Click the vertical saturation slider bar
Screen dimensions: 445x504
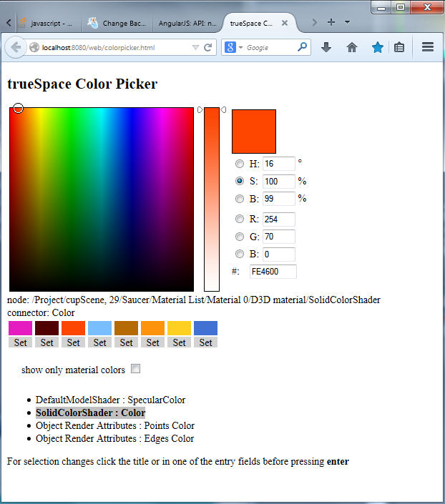212,199
